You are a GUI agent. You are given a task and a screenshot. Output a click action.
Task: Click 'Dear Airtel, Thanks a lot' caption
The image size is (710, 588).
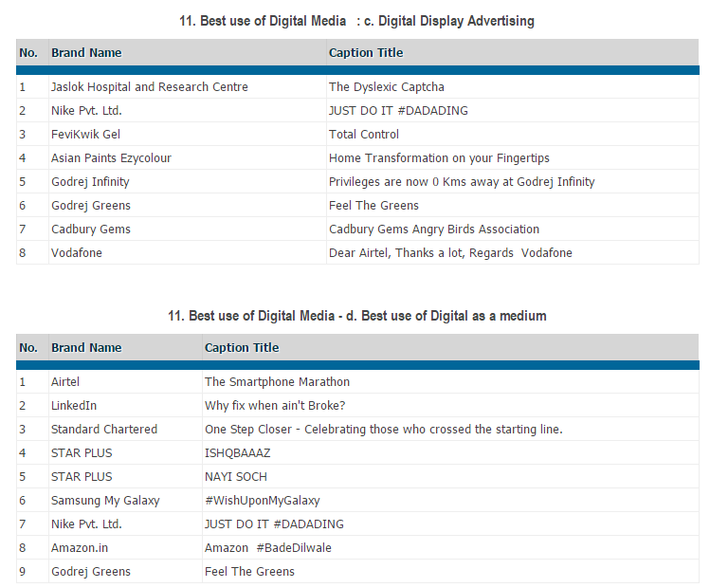coord(450,253)
